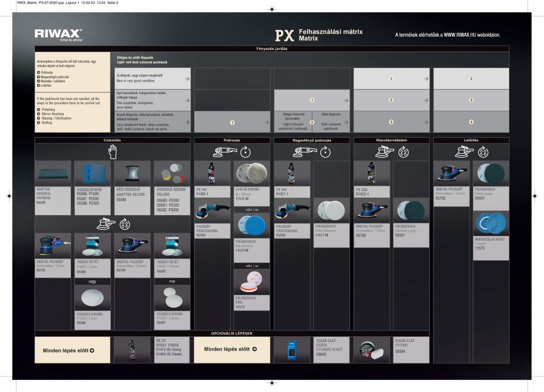Click the orbital motion icon under Waxolás/védelem

(x=404, y=152)
